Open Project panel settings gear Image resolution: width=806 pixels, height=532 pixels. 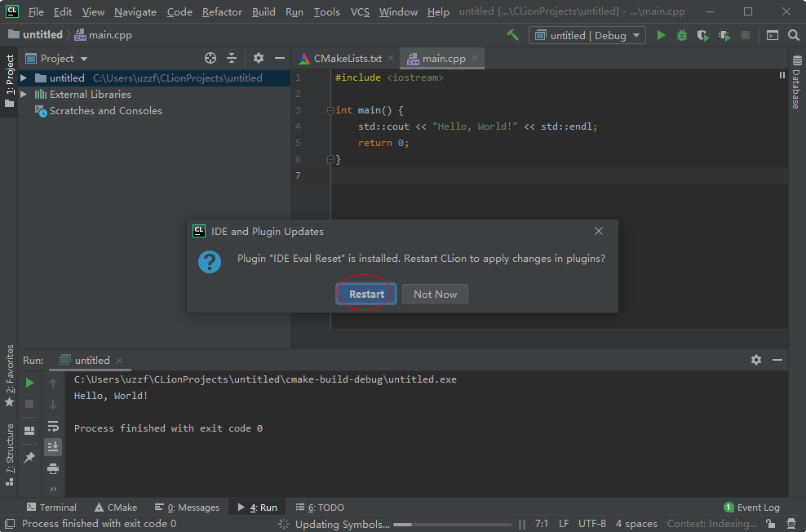point(259,58)
